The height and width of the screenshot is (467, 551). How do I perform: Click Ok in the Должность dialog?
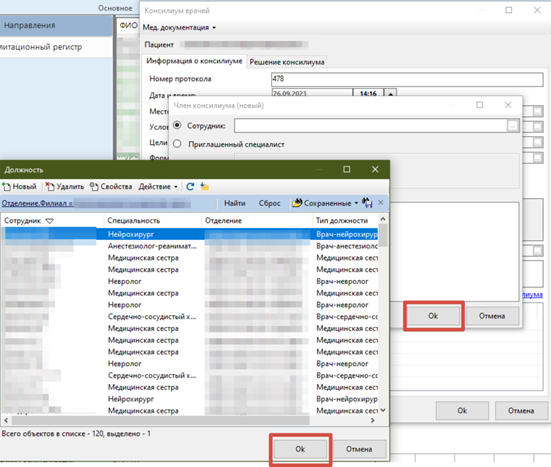point(300,449)
